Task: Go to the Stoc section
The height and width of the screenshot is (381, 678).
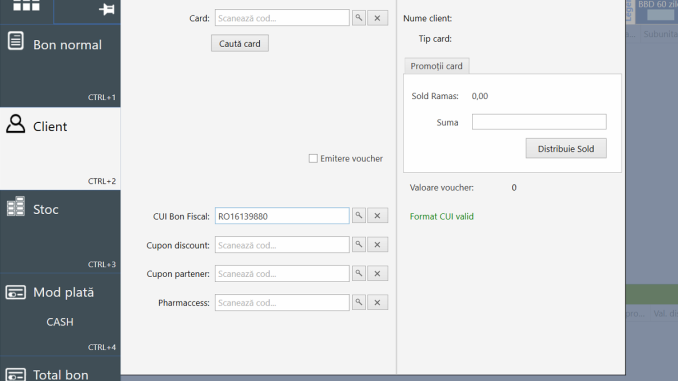Action: click(x=60, y=231)
